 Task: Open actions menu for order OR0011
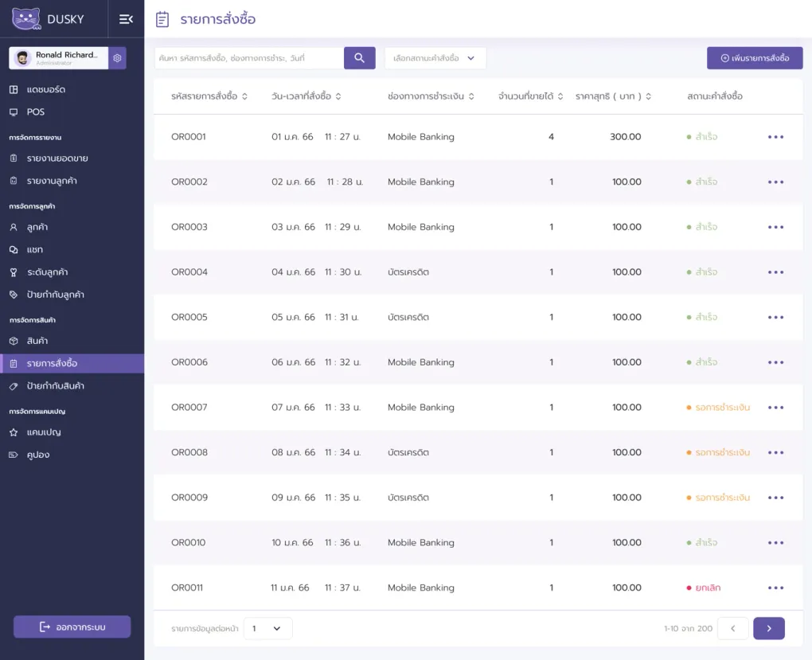click(x=775, y=588)
